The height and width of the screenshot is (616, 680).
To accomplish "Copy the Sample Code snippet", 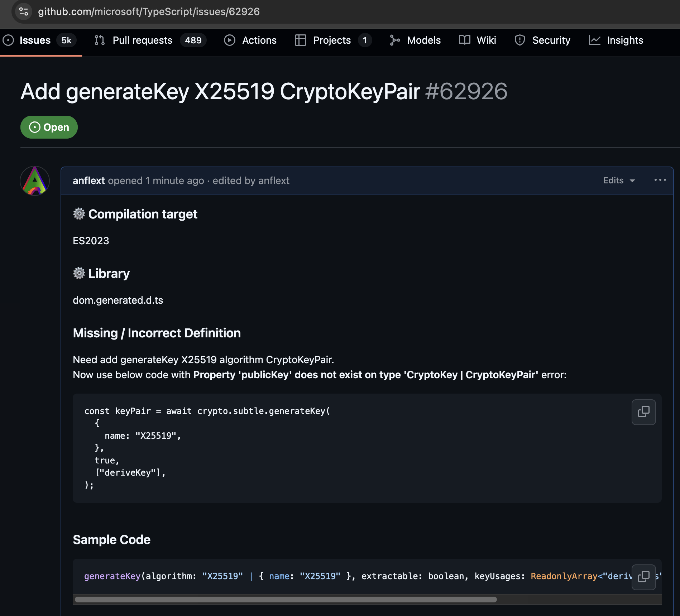I will 643,577.
